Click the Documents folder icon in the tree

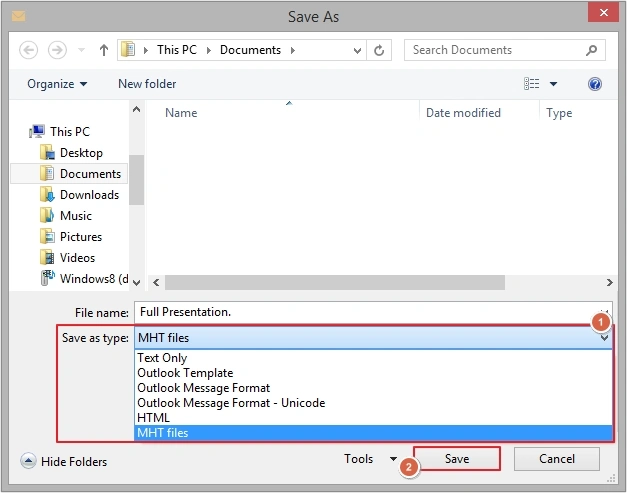pyautogui.click(x=47, y=173)
